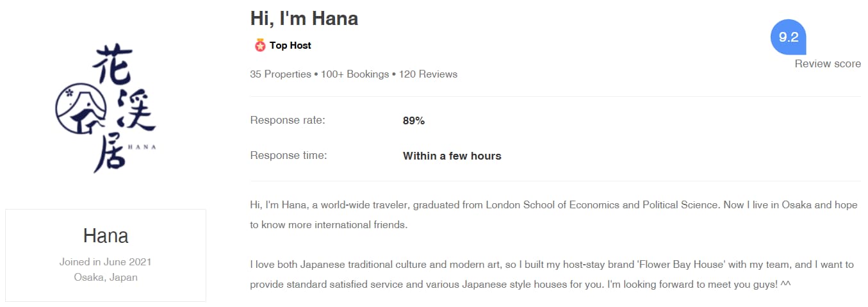Click host name Hana in profile card
Screen dimensions: 868x307
point(106,236)
